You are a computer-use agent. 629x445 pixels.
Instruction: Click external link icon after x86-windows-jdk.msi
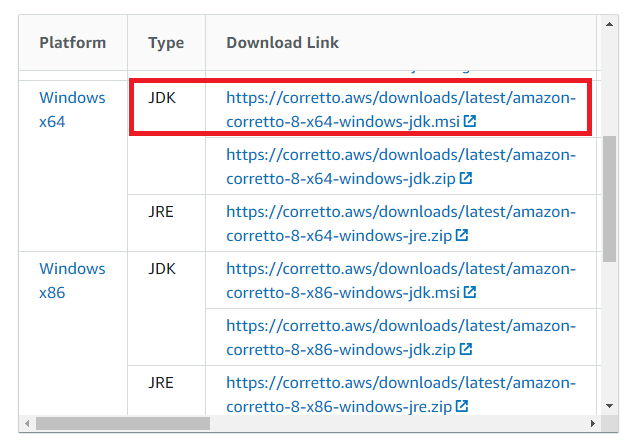(470, 292)
